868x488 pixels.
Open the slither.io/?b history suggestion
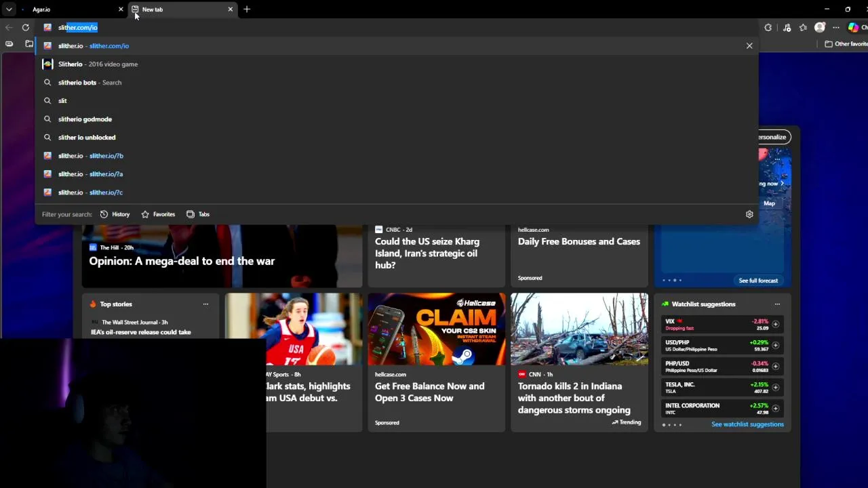click(x=397, y=156)
